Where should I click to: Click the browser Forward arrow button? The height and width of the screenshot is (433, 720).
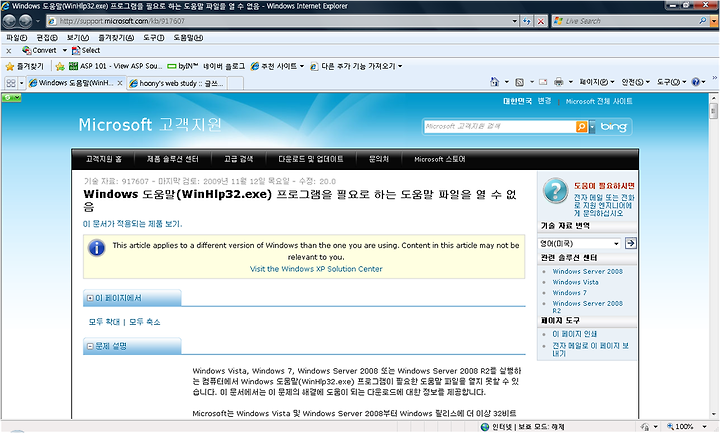pos(25,21)
